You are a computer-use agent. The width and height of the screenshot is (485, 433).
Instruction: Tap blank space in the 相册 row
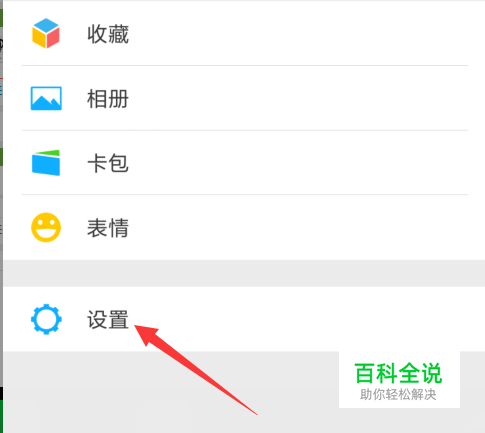300,98
